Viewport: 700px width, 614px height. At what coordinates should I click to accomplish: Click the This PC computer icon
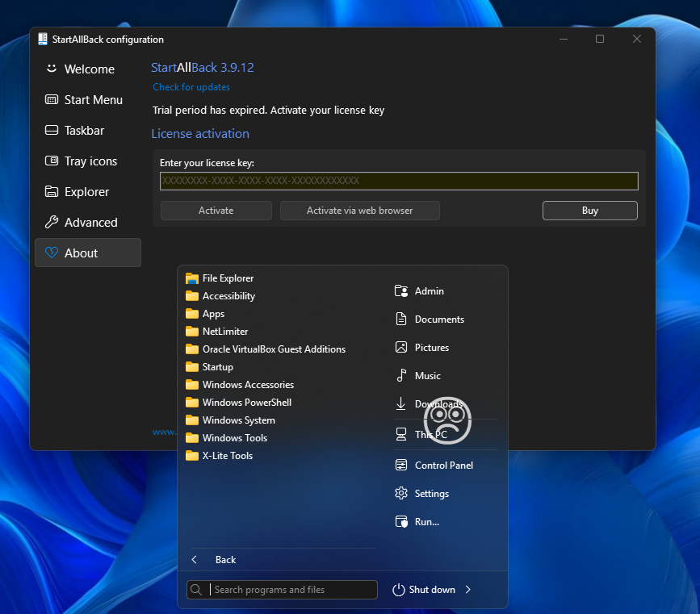tap(401, 434)
